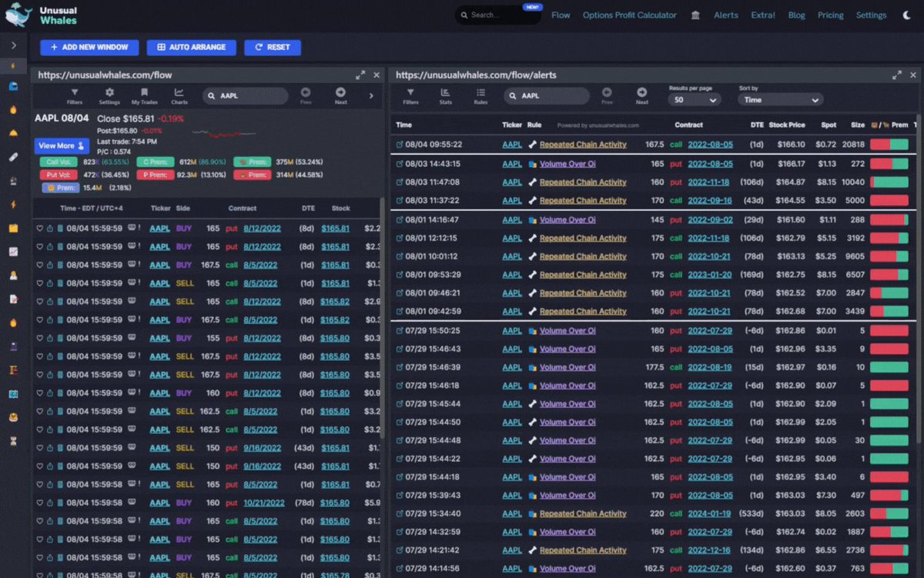The image size is (924, 578).
Task: Click the Stock Price column header in alerts
Action: click(786, 125)
